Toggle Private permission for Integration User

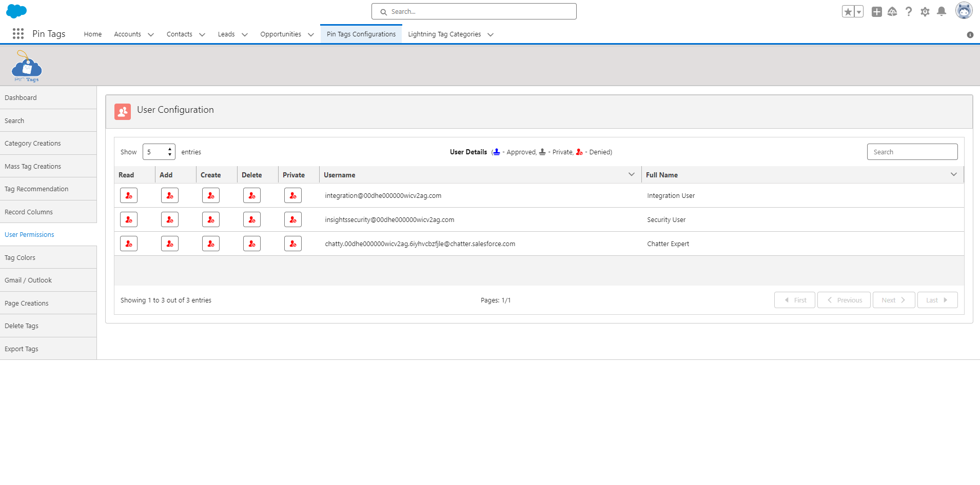click(x=293, y=195)
